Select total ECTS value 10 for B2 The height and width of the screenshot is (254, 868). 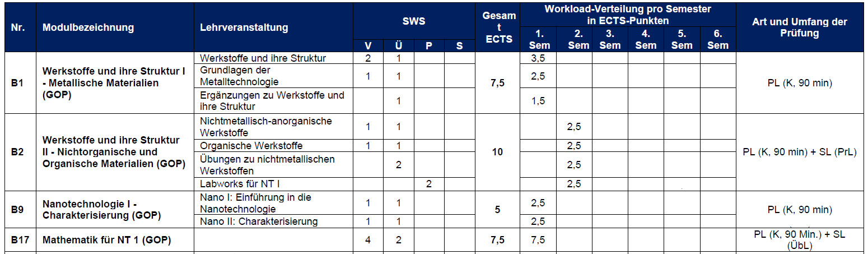coord(497,152)
